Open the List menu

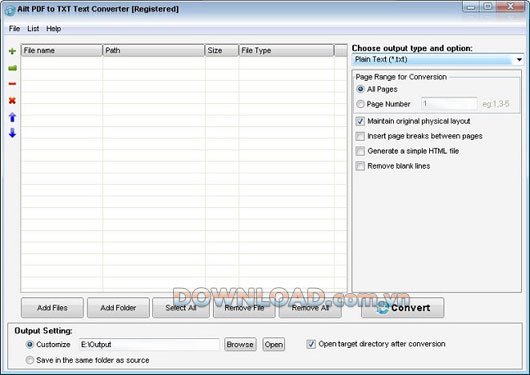tap(33, 29)
